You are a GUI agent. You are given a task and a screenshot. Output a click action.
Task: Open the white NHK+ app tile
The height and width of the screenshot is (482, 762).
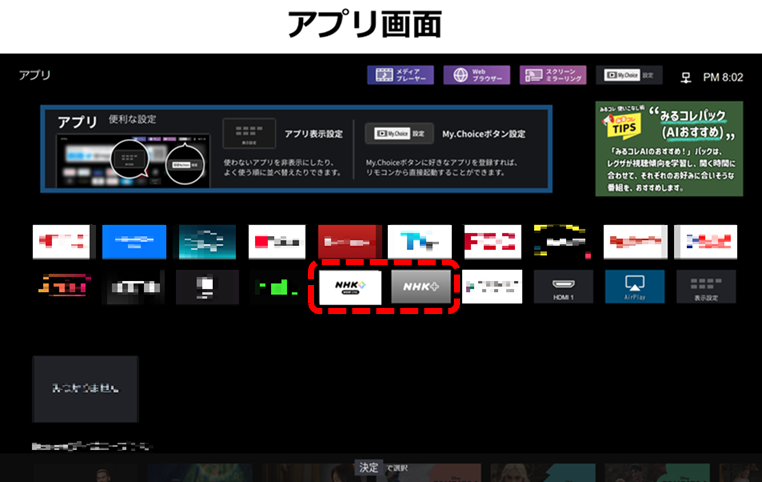[350, 287]
